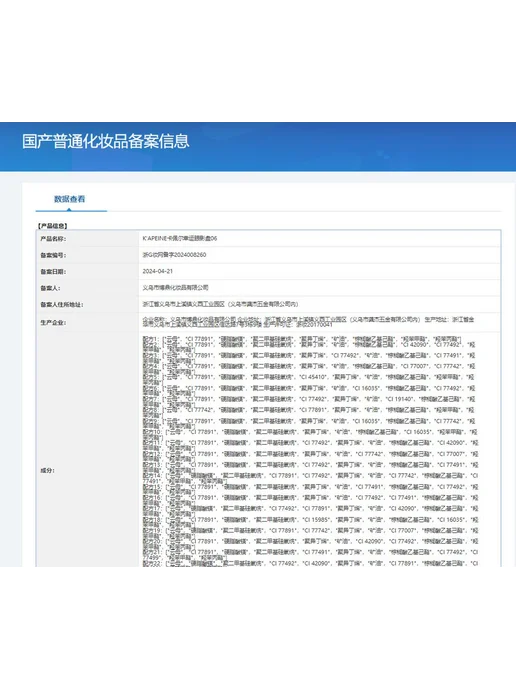The height and width of the screenshot is (688, 516).
Task: Open the 数据查看 tab
Action: click(69, 199)
